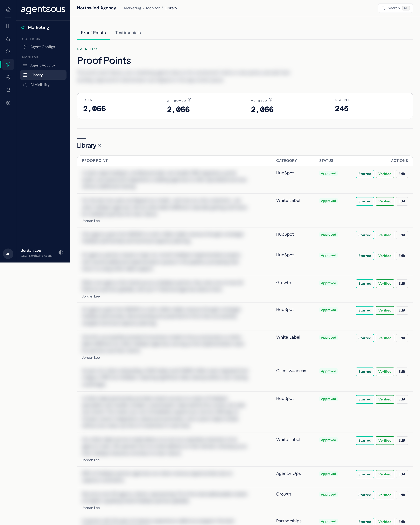This screenshot has height=525, width=420.
Task: Click the Starred count 245
Action: click(x=342, y=109)
